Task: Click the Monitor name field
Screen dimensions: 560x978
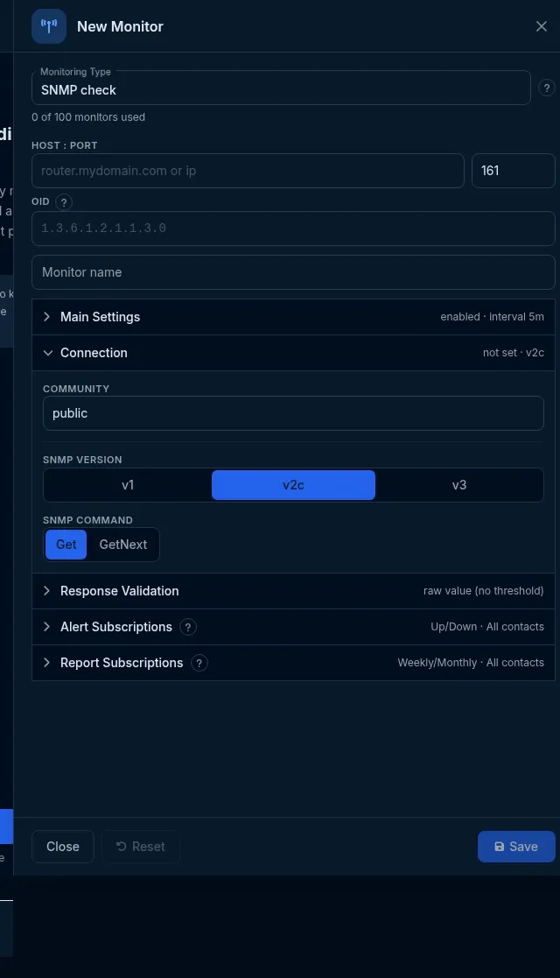Action: click(293, 272)
